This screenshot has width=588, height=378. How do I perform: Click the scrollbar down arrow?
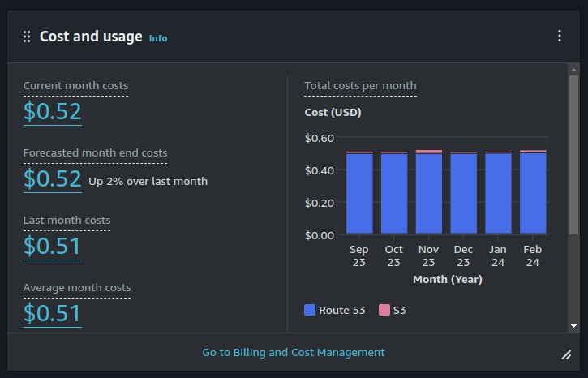573,326
